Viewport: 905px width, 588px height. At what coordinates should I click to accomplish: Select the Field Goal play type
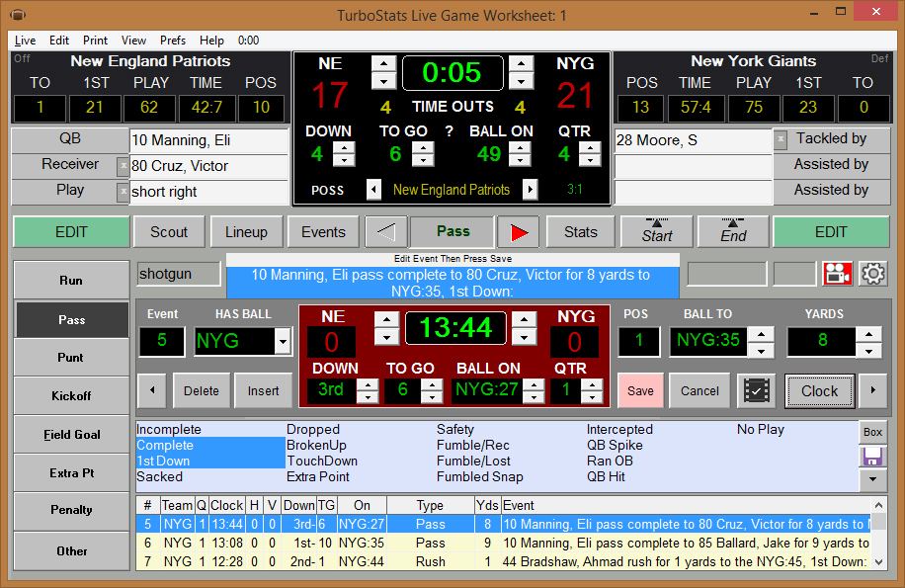click(x=71, y=435)
